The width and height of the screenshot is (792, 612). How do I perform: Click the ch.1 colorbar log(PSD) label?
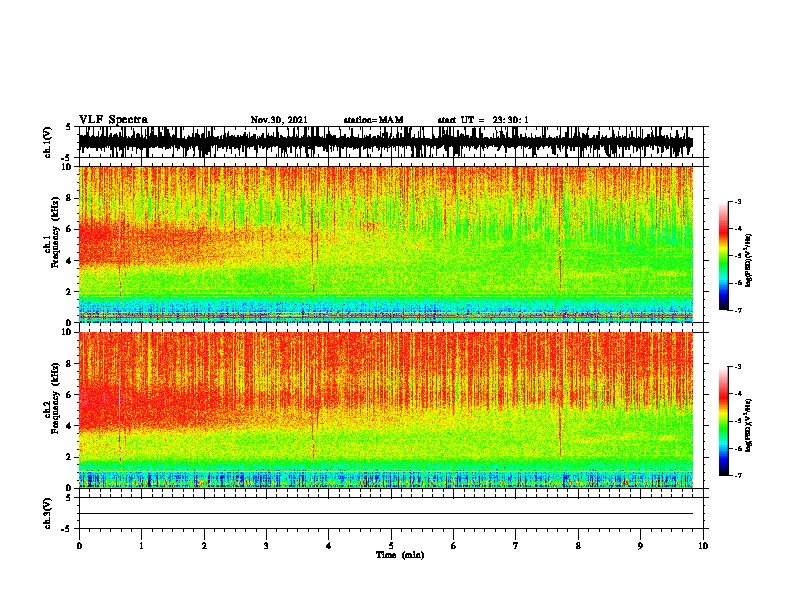(748, 260)
